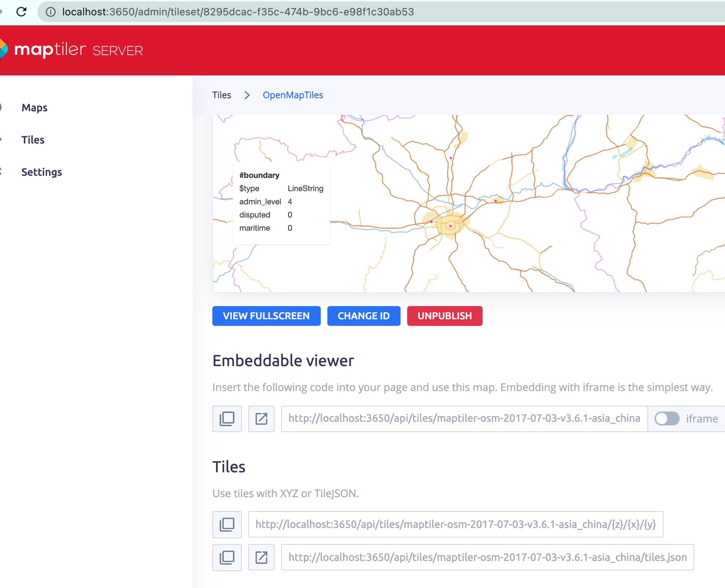Copy the tiles.json URL
Screen dimensions: 725x588
[227, 557]
